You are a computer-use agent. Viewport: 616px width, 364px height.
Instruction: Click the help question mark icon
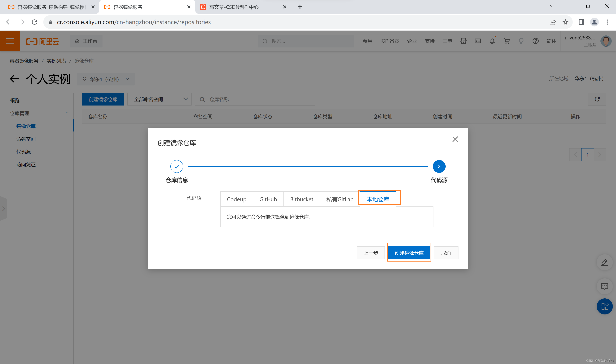tap(535, 41)
